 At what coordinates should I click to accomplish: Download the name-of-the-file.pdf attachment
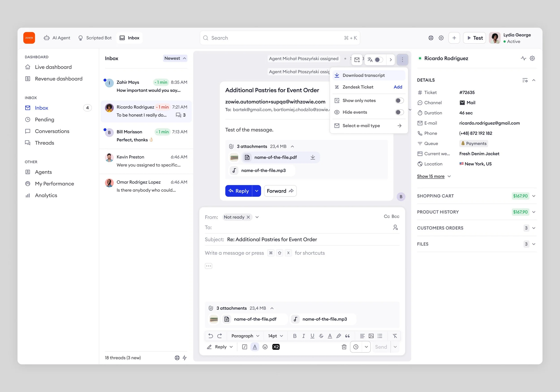(313, 157)
